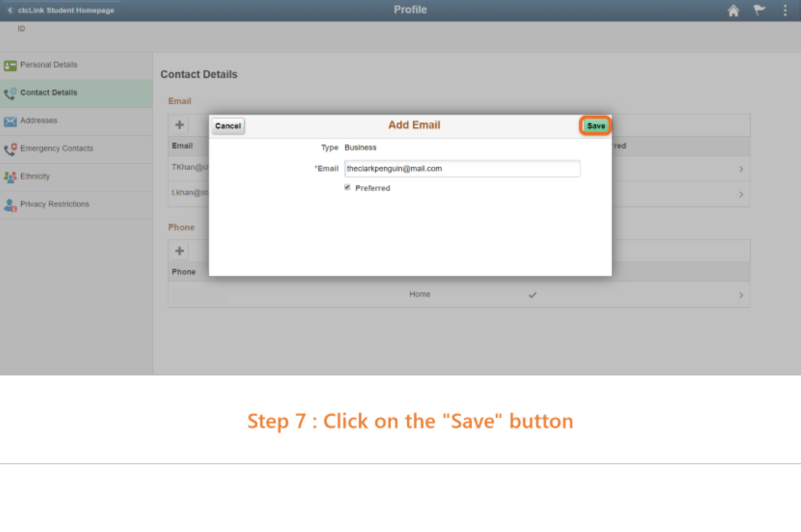The height and width of the screenshot is (532, 801).
Task: Click the Ethnicity people icon
Action: tap(10, 177)
